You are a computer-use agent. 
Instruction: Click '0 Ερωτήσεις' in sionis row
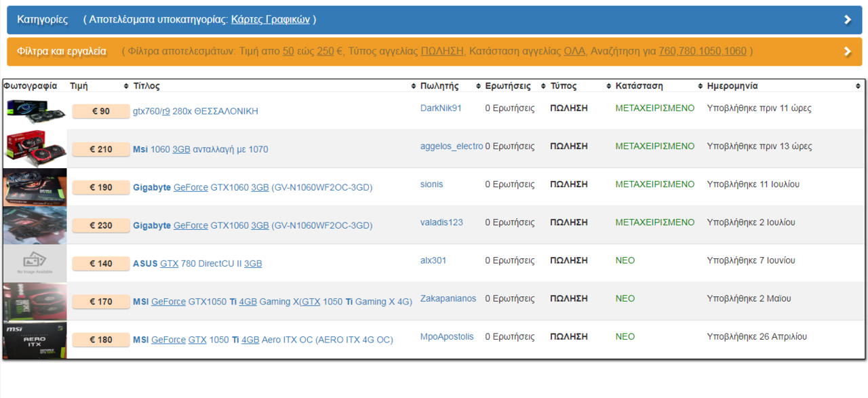pos(509,184)
